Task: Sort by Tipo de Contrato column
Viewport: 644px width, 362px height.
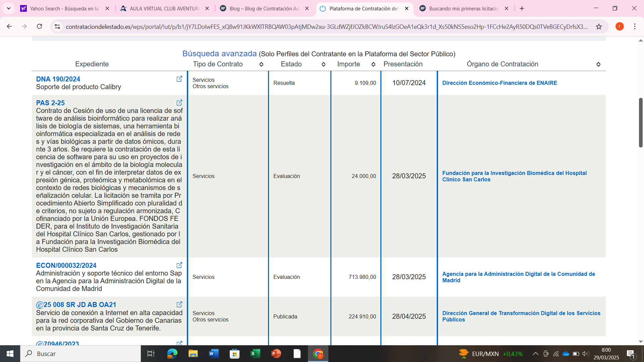Action: [x=261, y=64]
